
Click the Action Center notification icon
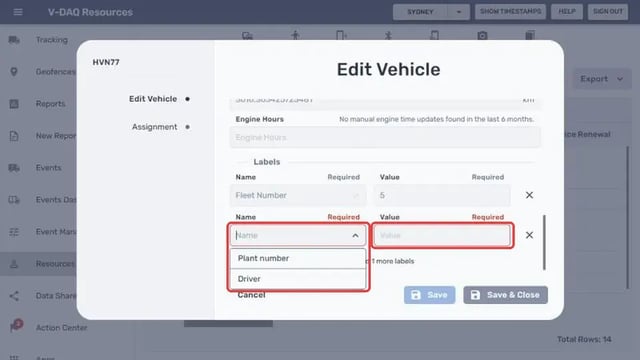click(x=16, y=326)
